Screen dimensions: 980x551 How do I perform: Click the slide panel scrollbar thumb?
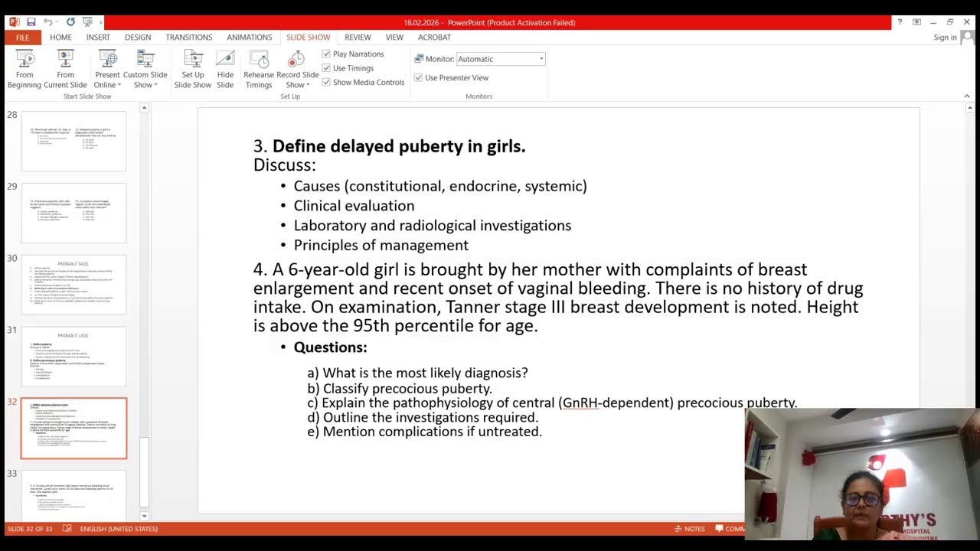(x=144, y=471)
